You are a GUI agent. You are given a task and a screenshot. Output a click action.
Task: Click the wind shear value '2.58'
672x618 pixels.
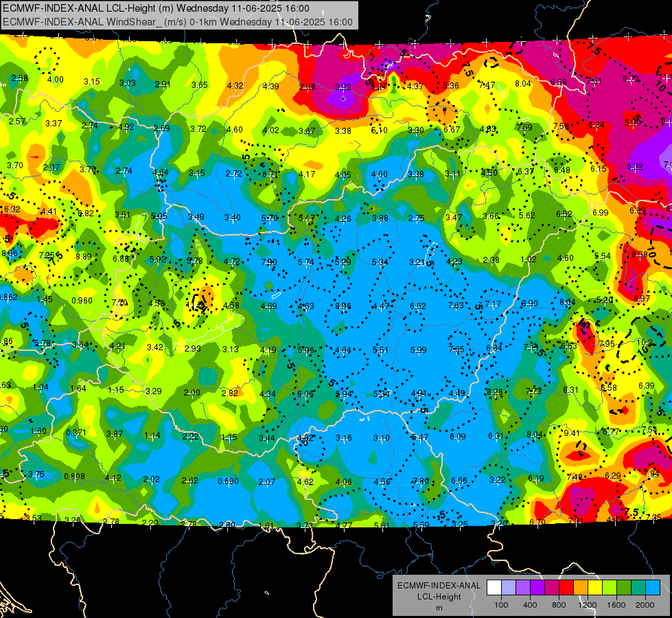point(20,78)
